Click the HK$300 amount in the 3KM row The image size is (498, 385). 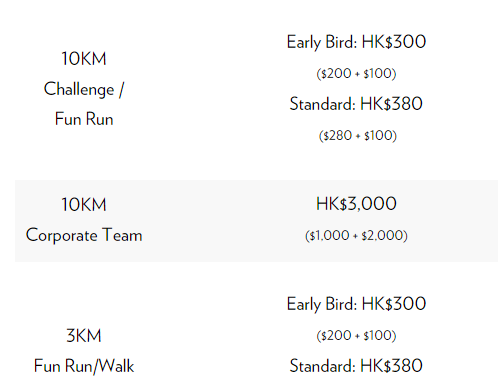pyautogui.click(x=394, y=304)
